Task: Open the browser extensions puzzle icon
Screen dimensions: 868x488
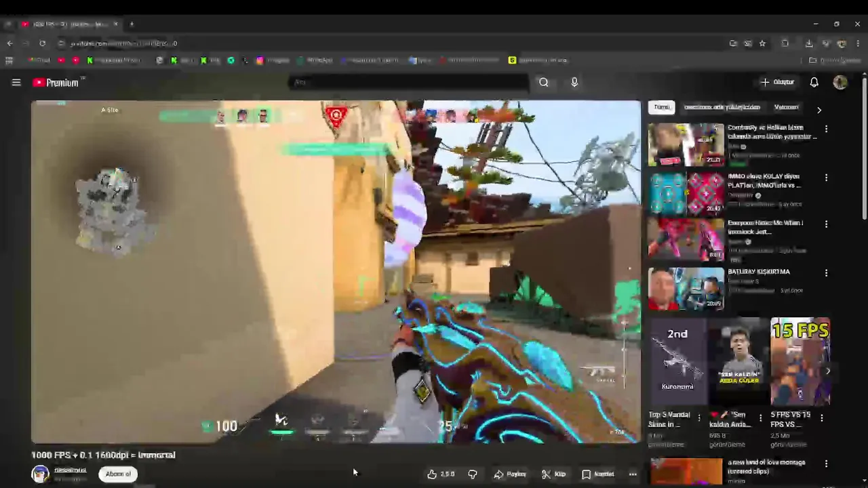Action: [785, 43]
